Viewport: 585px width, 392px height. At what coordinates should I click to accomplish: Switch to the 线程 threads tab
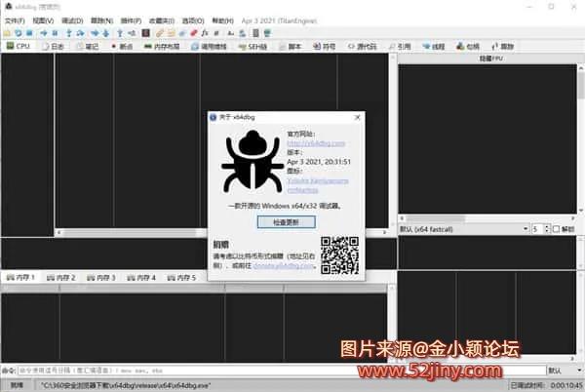[x=434, y=46]
